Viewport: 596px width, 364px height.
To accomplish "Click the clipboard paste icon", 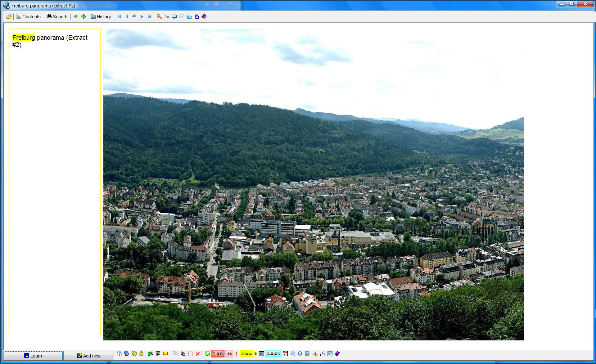I will pyautogui.click(x=190, y=354).
